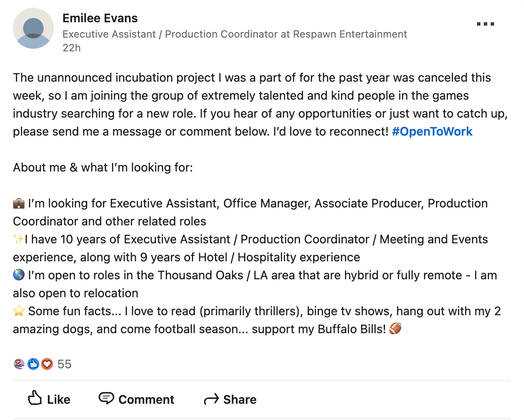
Task: Click the 22h post timestamp
Action: click(x=71, y=47)
